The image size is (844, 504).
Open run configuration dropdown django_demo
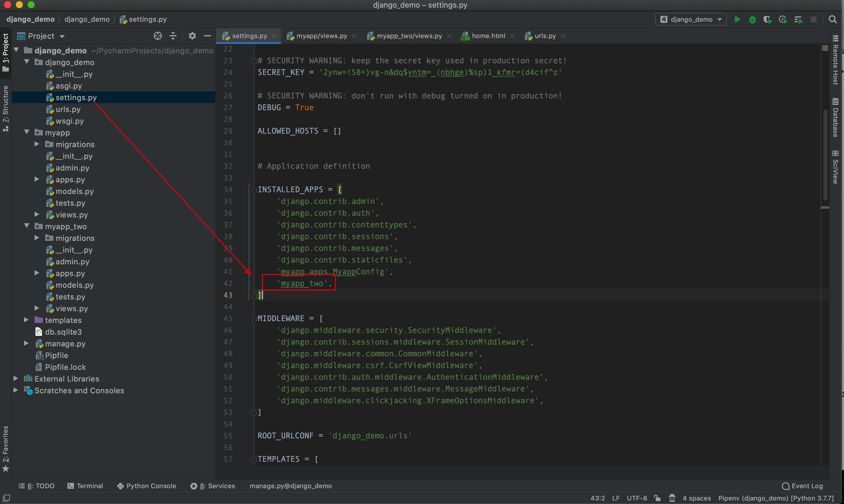690,19
